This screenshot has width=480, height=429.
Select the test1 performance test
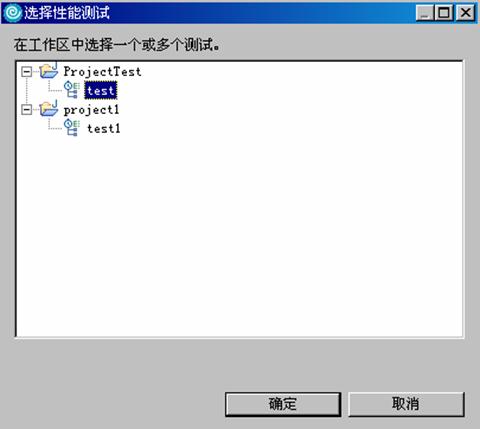pos(103,129)
